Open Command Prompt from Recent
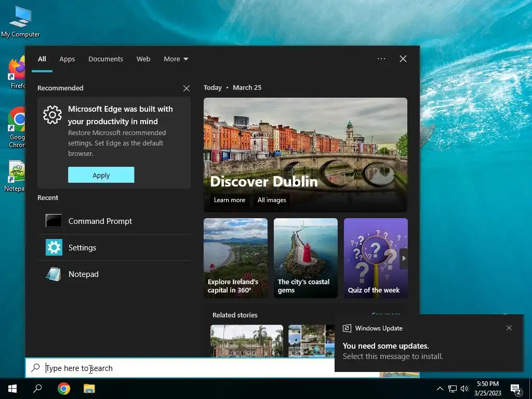 114,221
